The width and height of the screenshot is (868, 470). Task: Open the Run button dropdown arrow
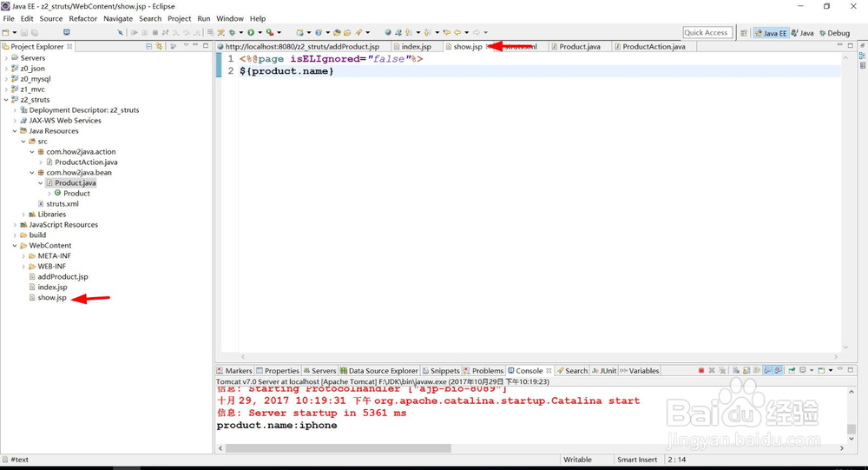click(x=260, y=32)
